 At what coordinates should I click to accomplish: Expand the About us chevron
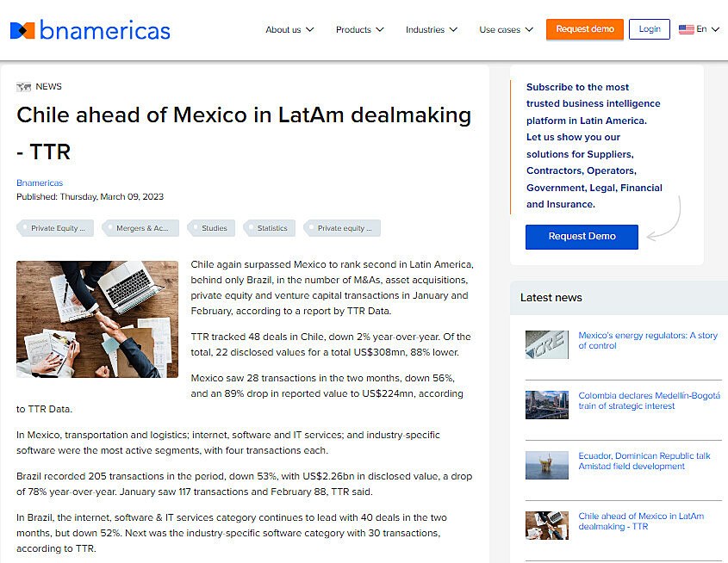click(x=309, y=29)
